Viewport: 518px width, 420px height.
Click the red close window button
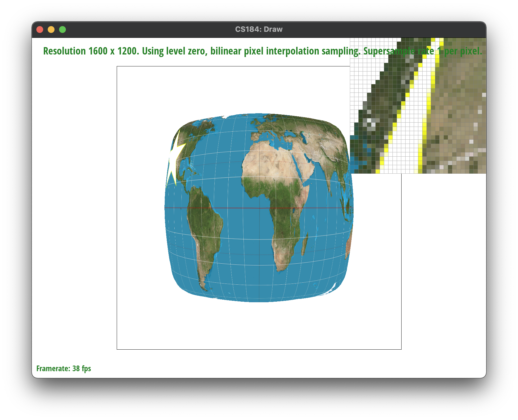40,30
